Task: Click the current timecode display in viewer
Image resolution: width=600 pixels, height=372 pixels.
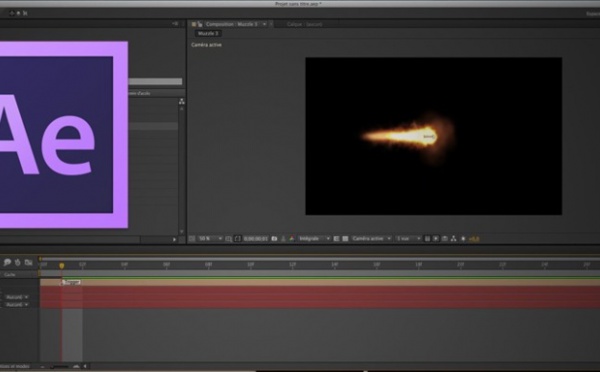Action: (256, 238)
